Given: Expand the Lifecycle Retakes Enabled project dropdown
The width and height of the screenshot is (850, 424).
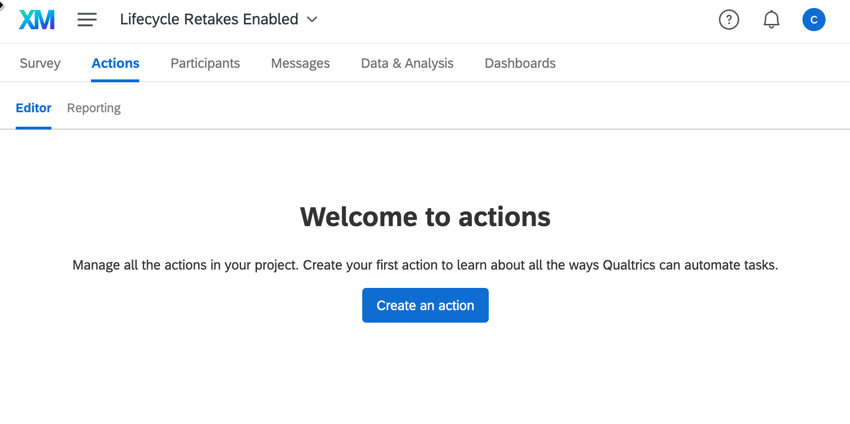Looking at the screenshot, I should [218, 20].
